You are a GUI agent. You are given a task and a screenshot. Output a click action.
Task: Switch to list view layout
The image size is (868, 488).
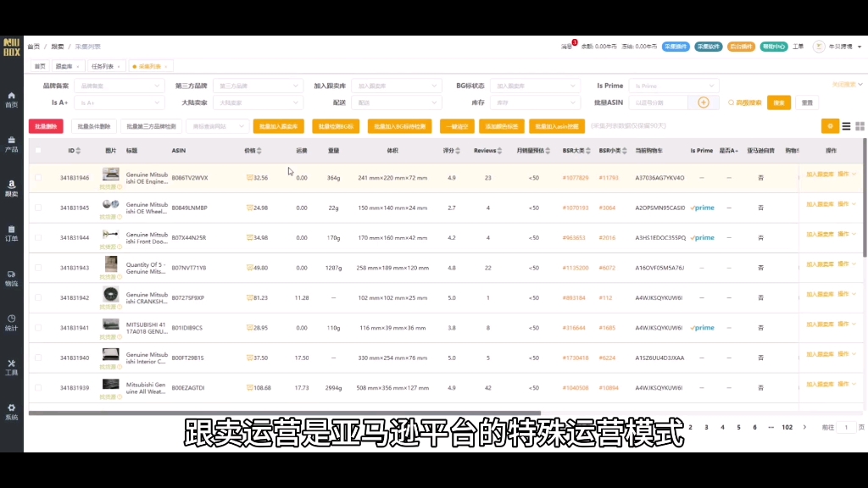click(x=846, y=127)
